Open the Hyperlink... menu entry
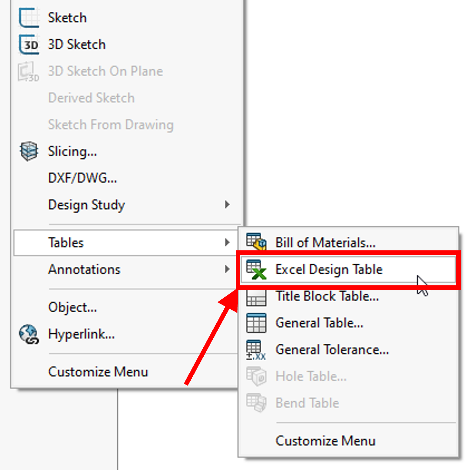 (x=81, y=334)
